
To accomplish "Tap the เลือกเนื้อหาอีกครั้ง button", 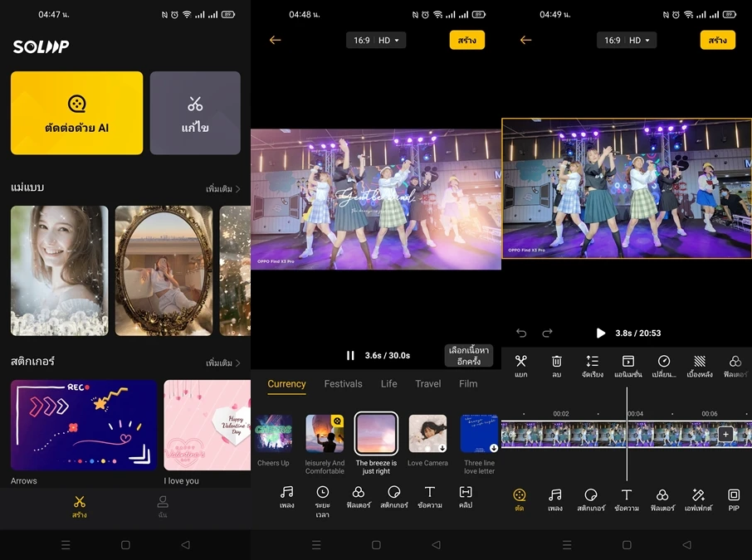I will point(469,355).
